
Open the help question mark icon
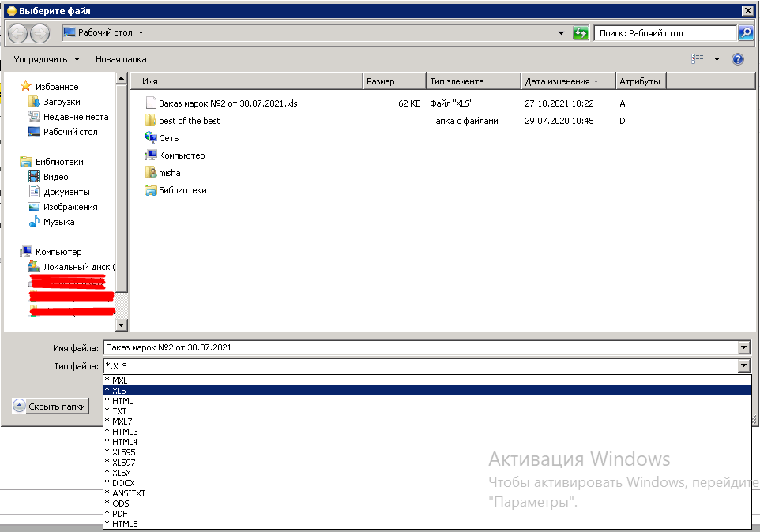(x=737, y=59)
